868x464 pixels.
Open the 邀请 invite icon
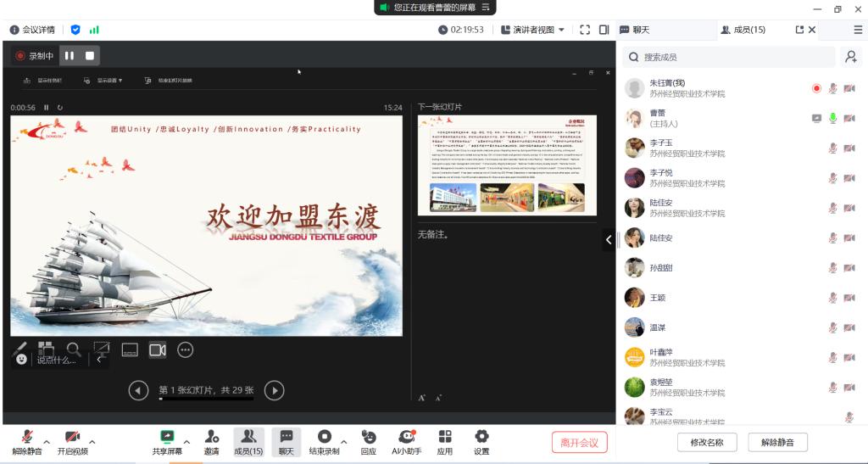[211, 436]
